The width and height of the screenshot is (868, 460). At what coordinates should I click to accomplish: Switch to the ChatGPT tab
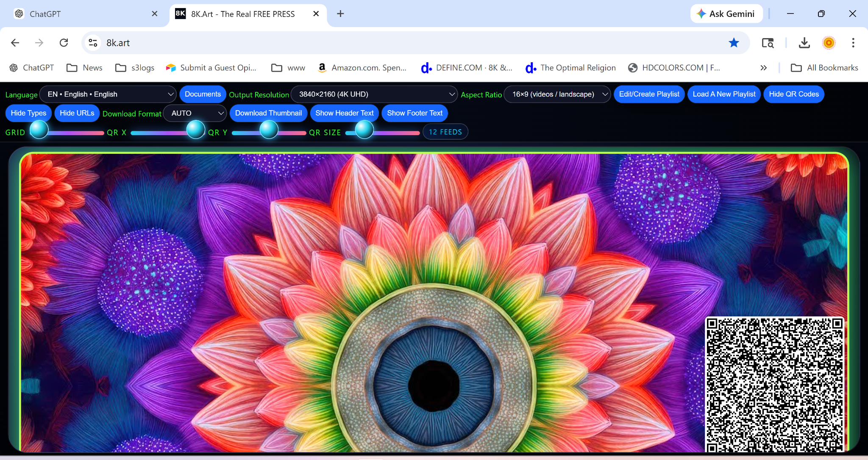coord(85,14)
